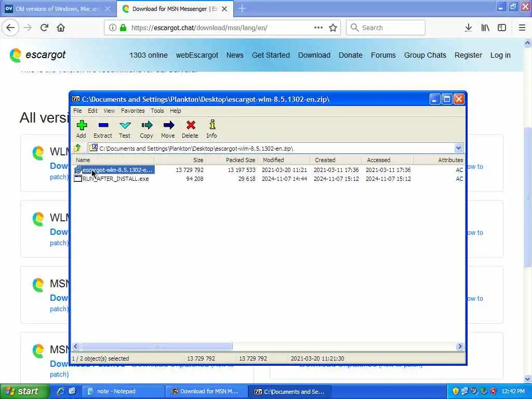The height and width of the screenshot is (399, 532).
Task: Click the 7-Zip horizontal scrollbar thumb
Action: [x=156, y=347]
